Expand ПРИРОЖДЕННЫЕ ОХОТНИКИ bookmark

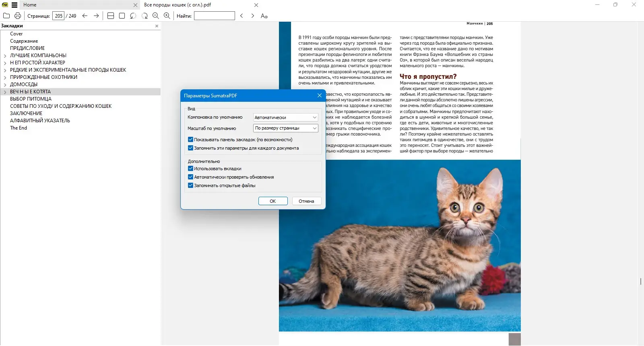pos(5,78)
